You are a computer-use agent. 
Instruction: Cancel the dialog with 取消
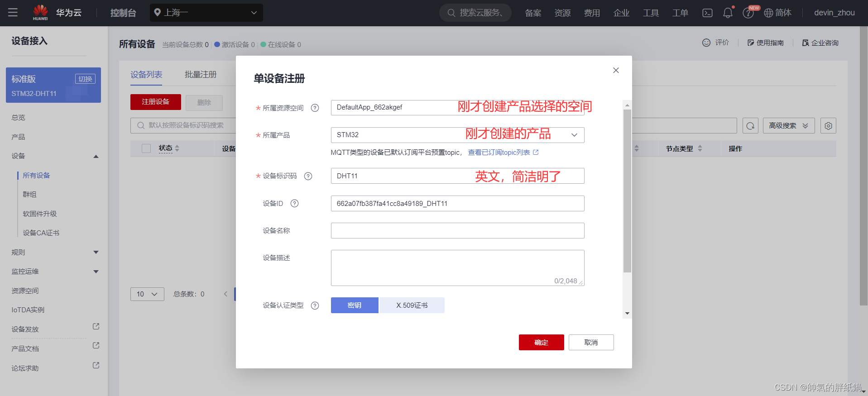pos(591,343)
